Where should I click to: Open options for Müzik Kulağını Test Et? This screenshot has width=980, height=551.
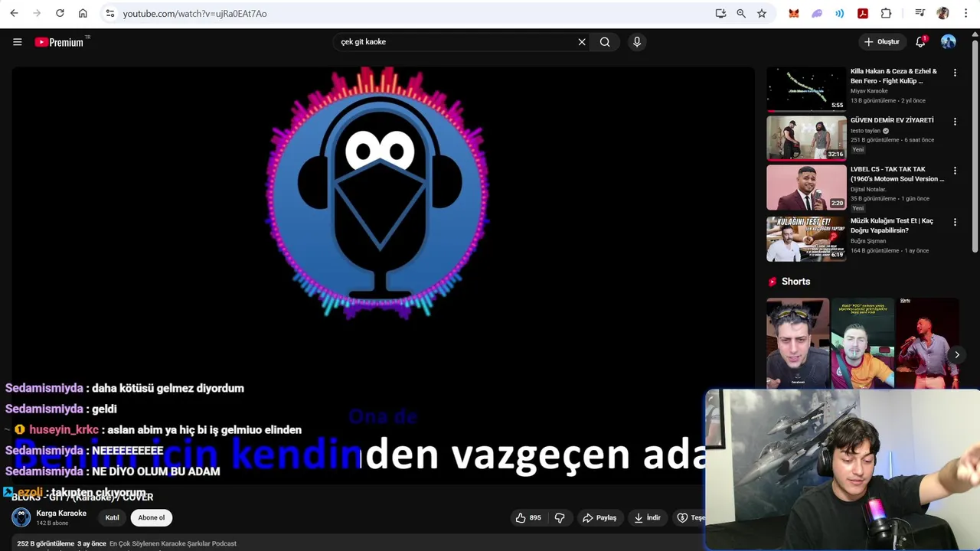pyautogui.click(x=955, y=222)
